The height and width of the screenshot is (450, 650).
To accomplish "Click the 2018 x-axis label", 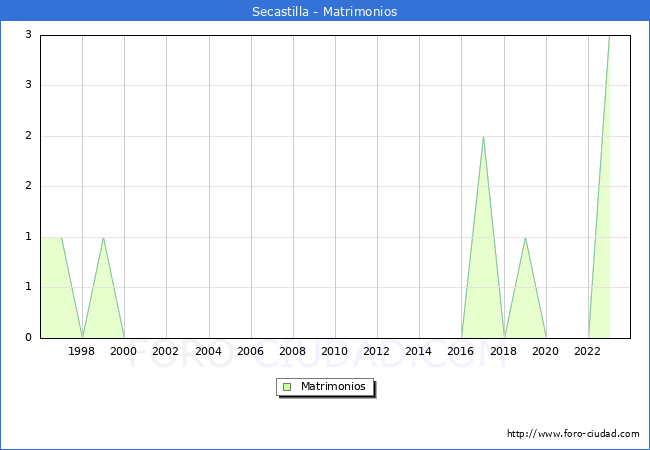I will coord(504,351).
